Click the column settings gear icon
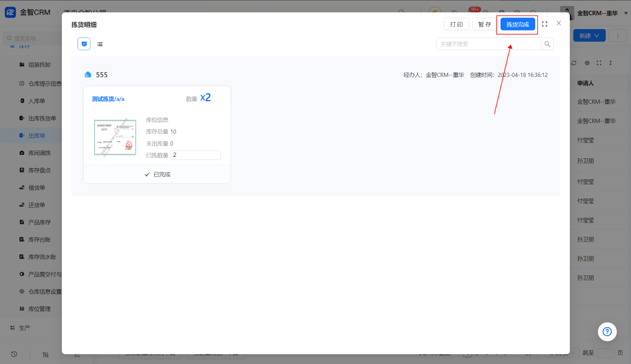Image resolution: width=631 pixels, height=364 pixels. (x=587, y=63)
